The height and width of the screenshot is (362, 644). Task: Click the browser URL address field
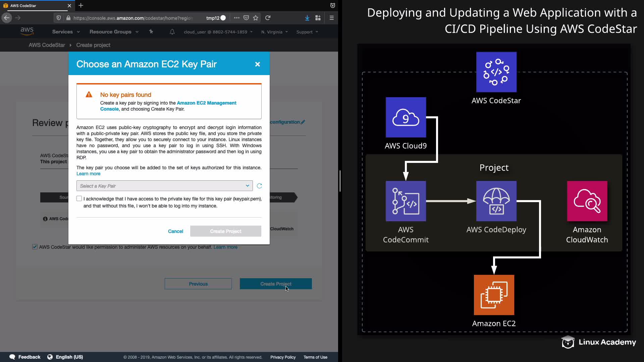134,18
